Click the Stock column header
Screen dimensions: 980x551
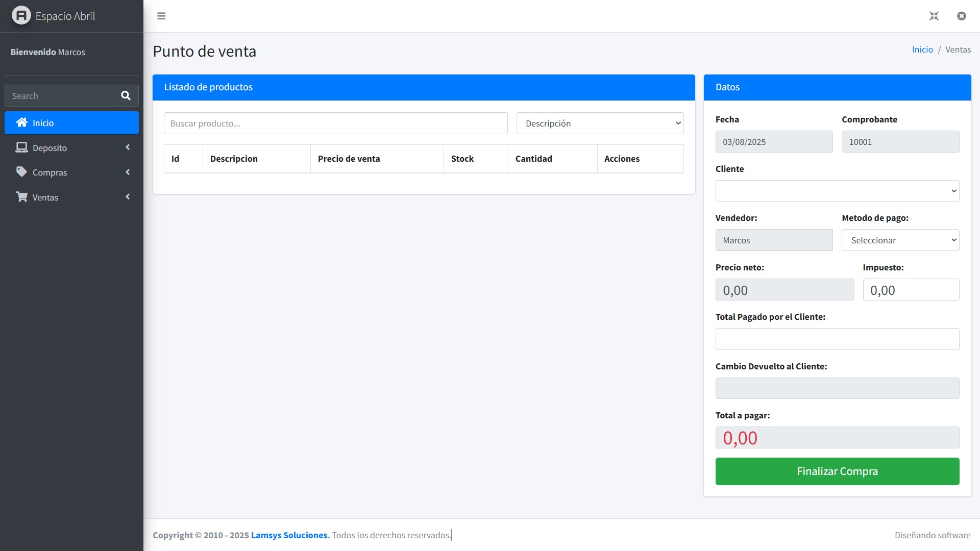(476, 159)
